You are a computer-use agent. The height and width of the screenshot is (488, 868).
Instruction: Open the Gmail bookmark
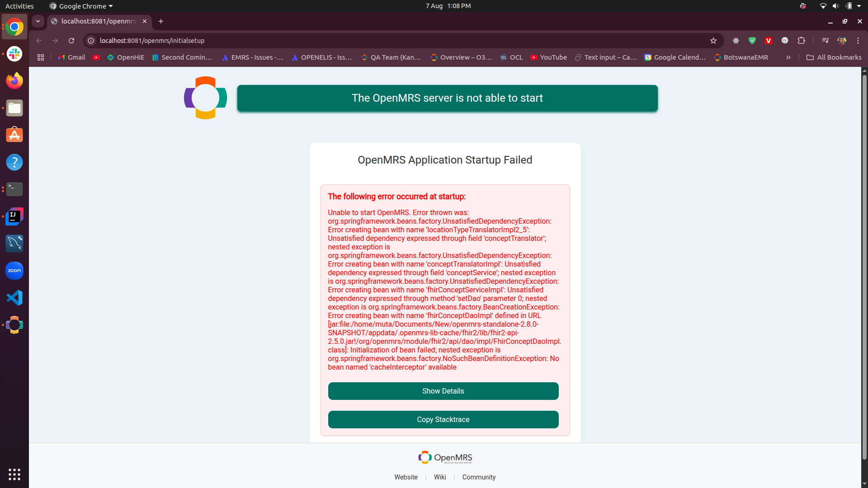click(71, 57)
